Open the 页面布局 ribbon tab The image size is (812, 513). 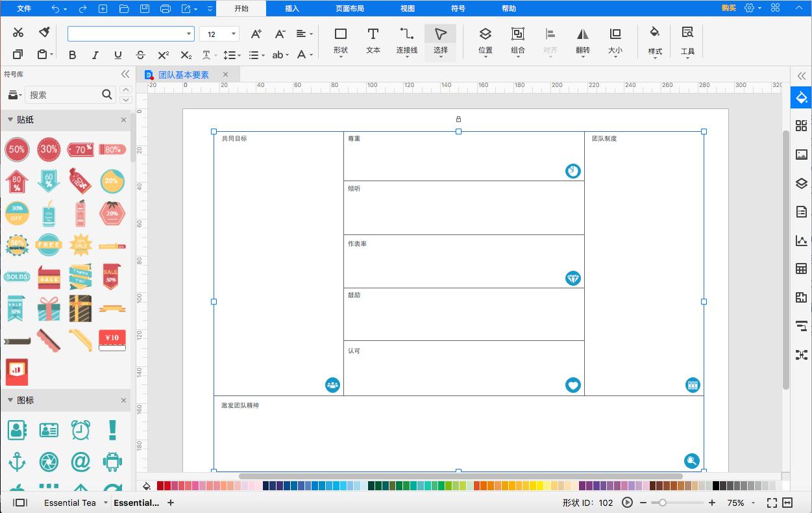(349, 8)
